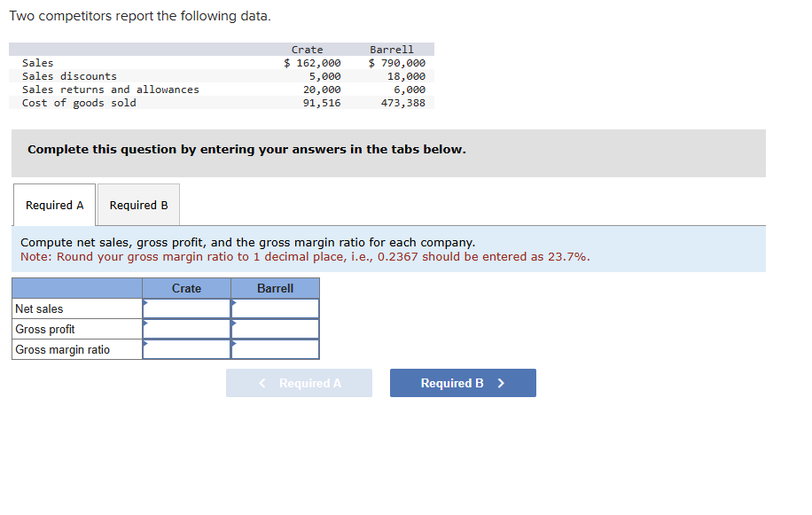Click the blue marker in Crate Gross margin ratio cell

pos(145,343)
